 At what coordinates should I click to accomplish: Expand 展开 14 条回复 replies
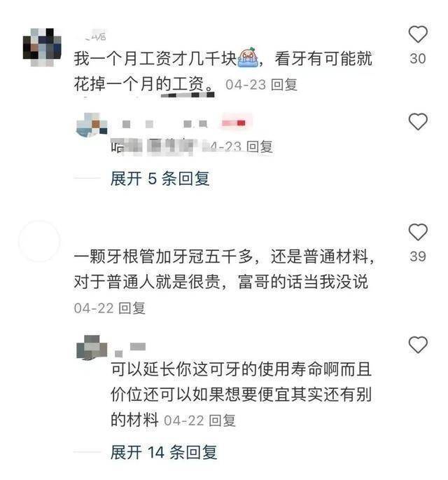(164, 452)
